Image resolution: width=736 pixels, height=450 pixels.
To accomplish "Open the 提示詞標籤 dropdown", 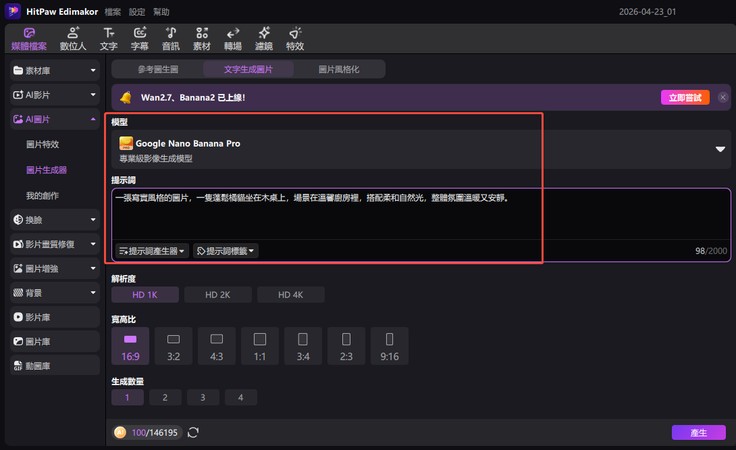I will (226, 251).
